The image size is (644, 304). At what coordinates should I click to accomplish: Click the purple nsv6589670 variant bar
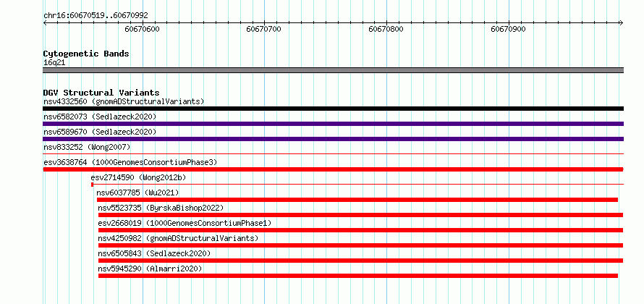(x=333, y=139)
